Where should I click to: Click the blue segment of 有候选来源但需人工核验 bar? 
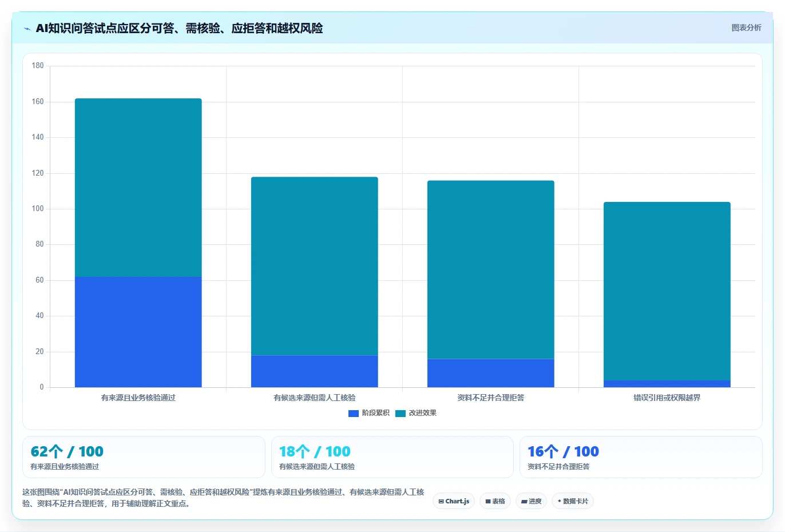tap(315, 371)
